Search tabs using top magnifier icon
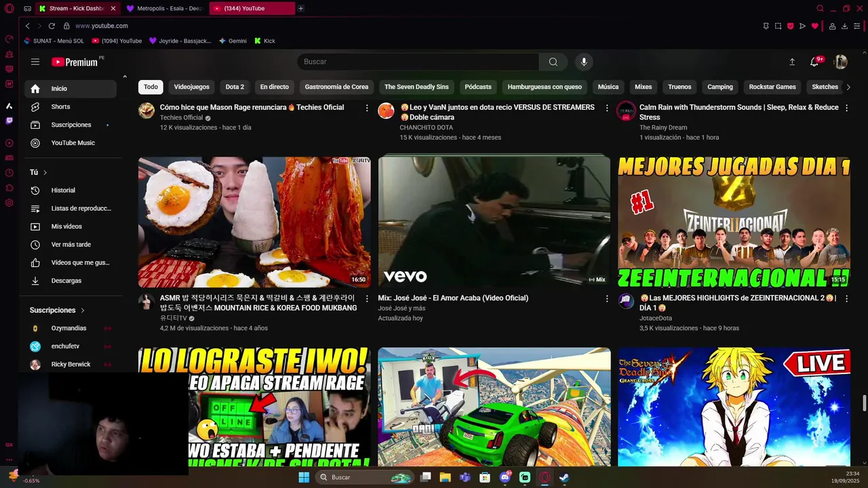This screenshot has width=868, height=488. (x=820, y=9)
